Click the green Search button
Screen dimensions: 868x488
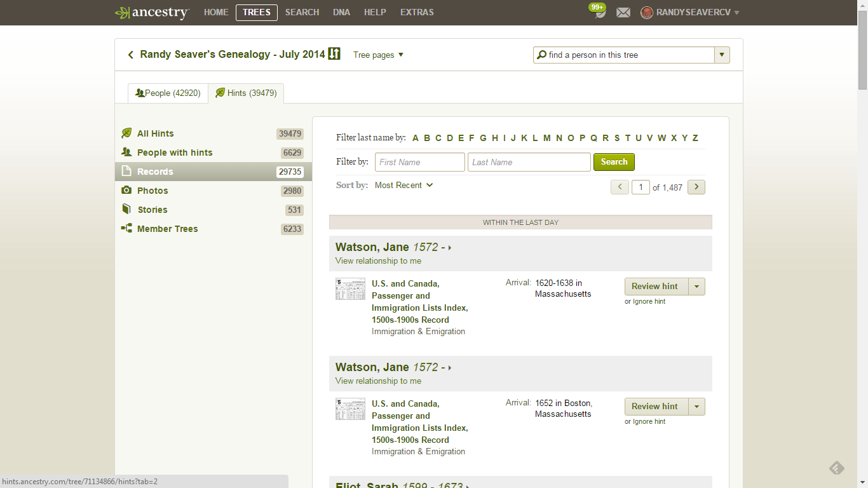[613, 162]
